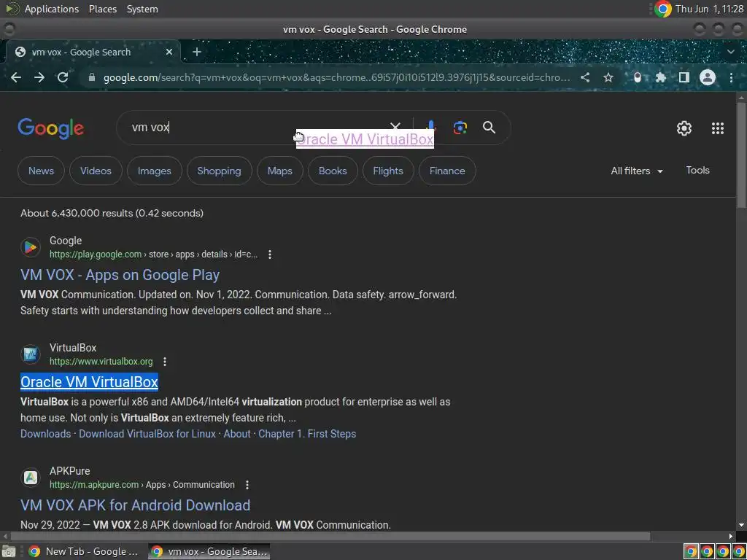Open the Applications menu
Screen dimensions: 747x560
click(x=52, y=9)
